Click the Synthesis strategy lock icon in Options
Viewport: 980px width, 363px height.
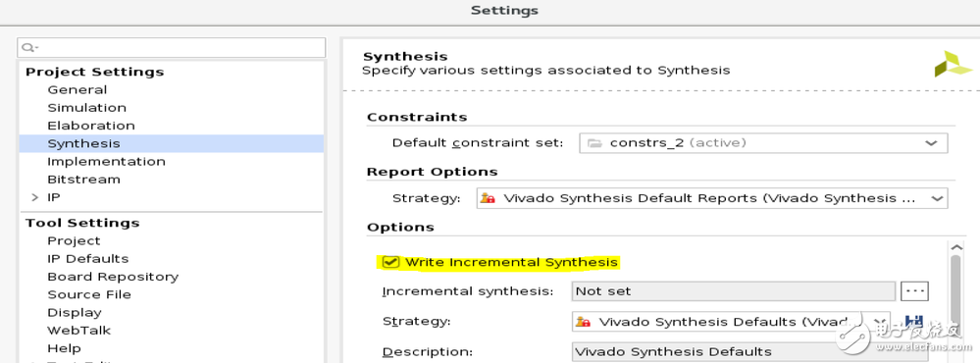(x=583, y=322)
